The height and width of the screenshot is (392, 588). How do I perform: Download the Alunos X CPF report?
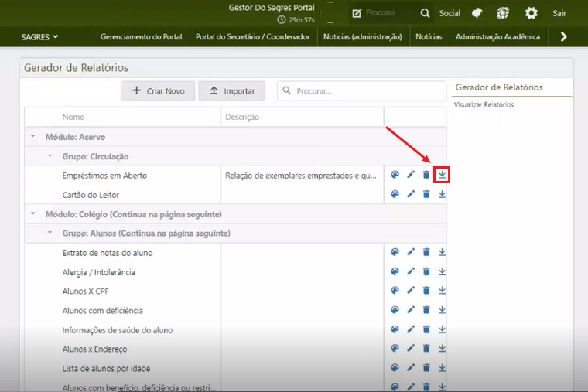point(442,291)
